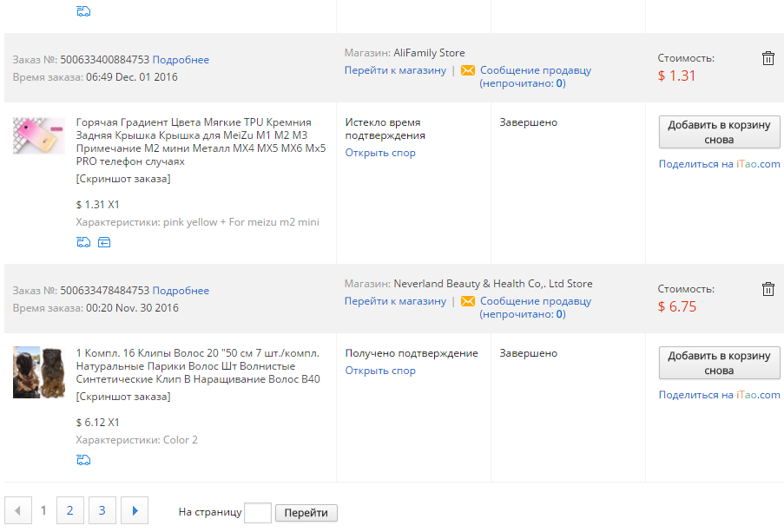Click the previous page arrow
This screenshot has height=532, width=784.
[x=17, y=510]
